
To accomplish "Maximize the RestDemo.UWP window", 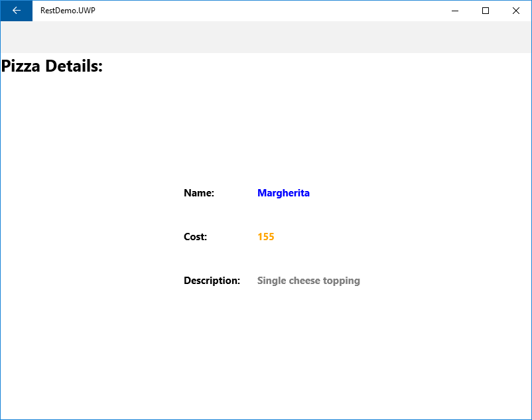I will (x=486, y=11).
